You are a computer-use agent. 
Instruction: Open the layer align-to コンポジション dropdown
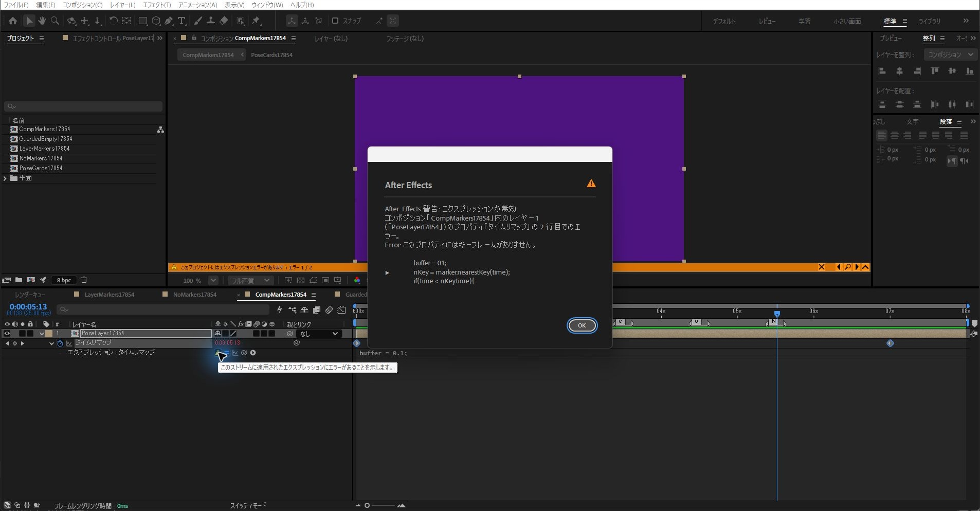click(x=950, y=54)
